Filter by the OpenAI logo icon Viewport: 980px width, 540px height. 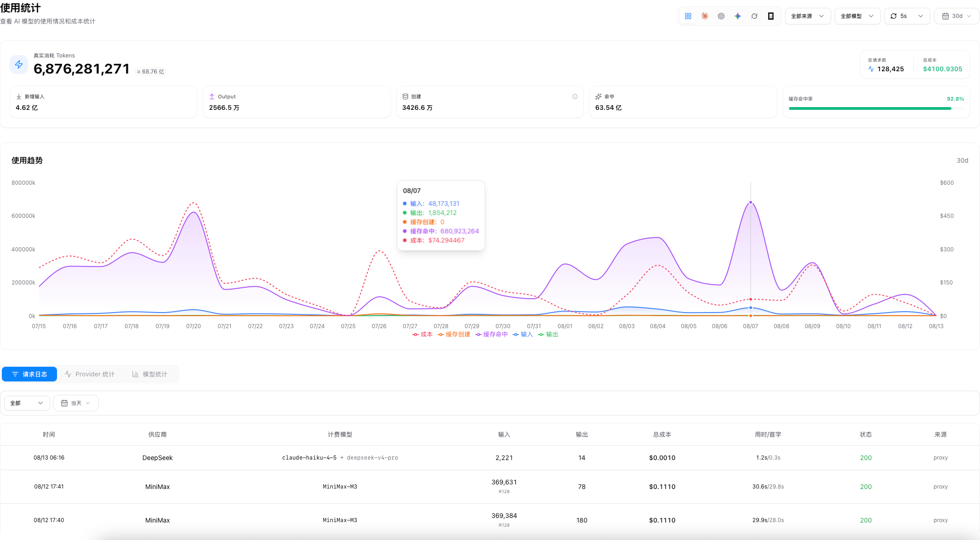721,16
